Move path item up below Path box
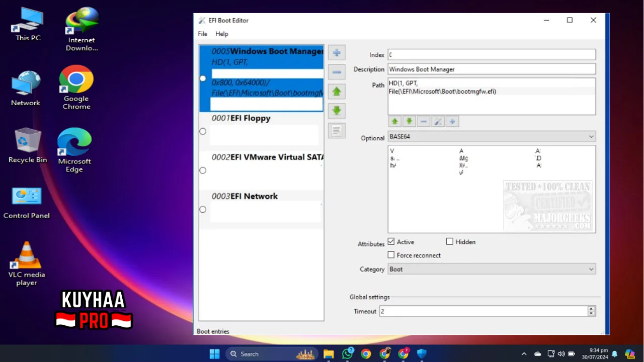The height and width of the screenshot is (362, 644). (x=395, y=121)
